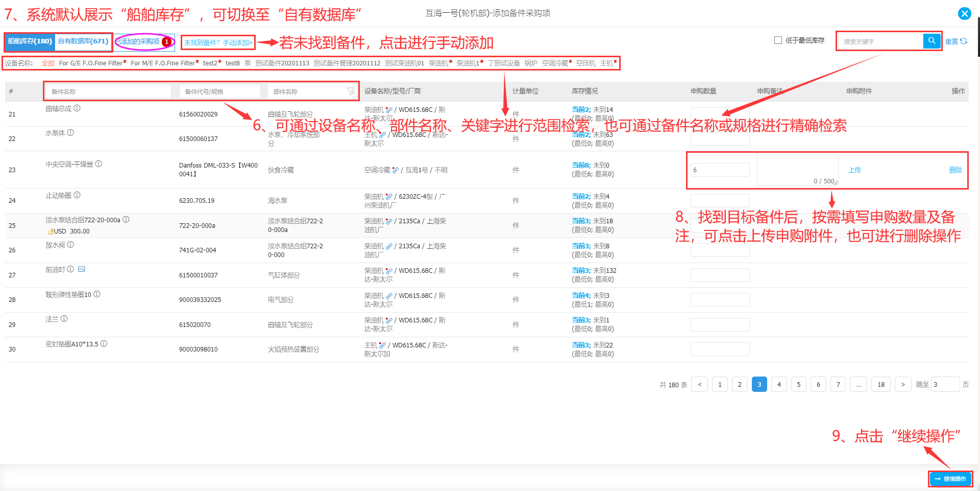This screenshot has height=491, width=980.
Task: Filter equipment by test2
Action: (x=210, y=63)
